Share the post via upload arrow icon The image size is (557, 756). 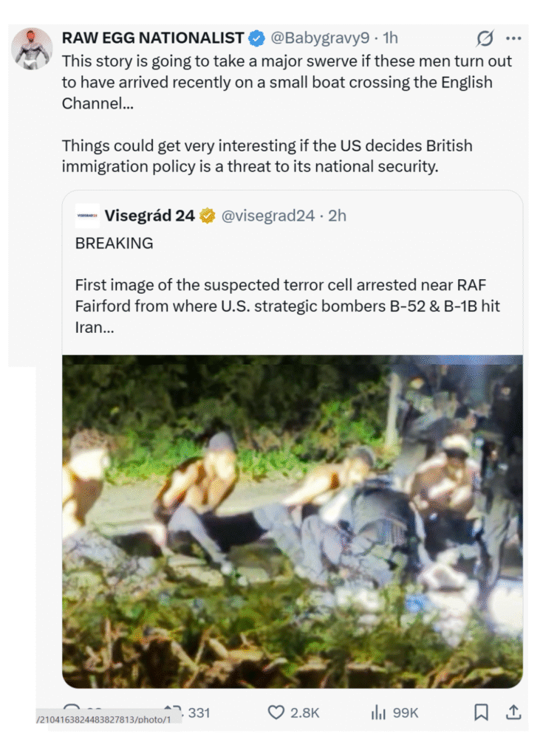513,712
